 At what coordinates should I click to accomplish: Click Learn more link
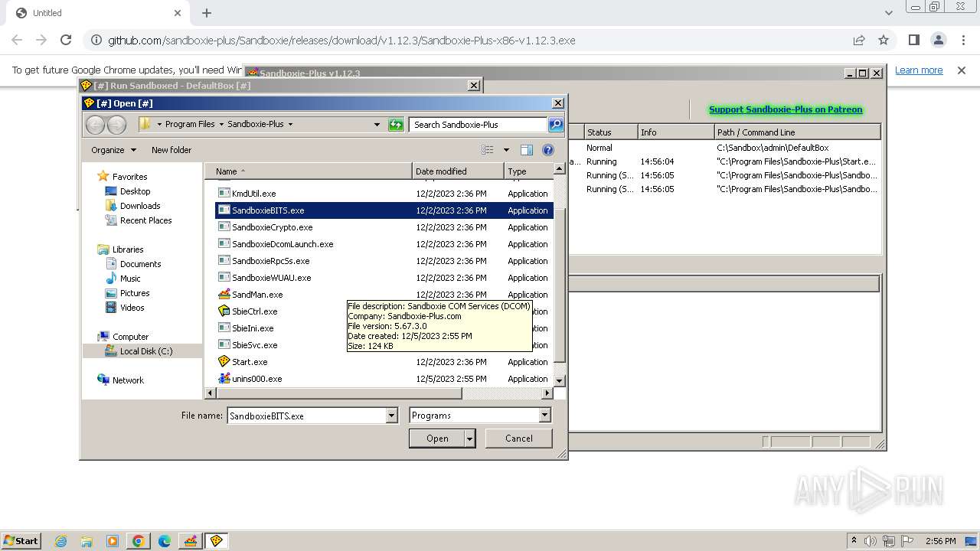coord(919,70)
